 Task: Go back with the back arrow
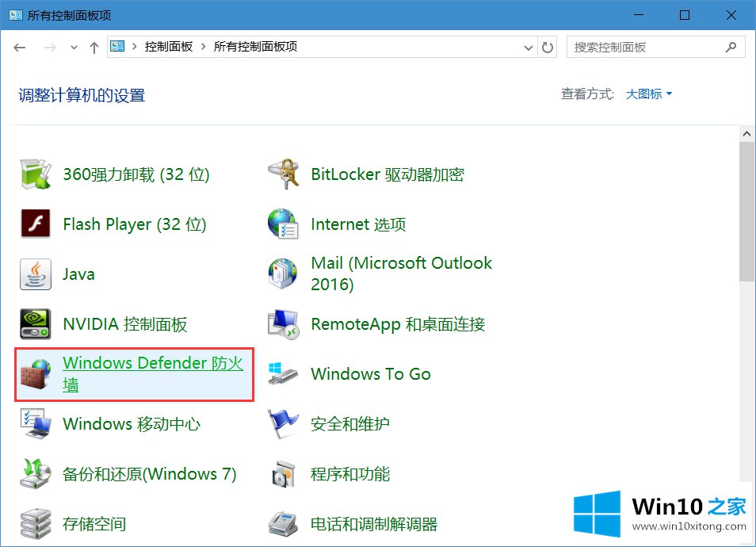[x=20, y=48]
